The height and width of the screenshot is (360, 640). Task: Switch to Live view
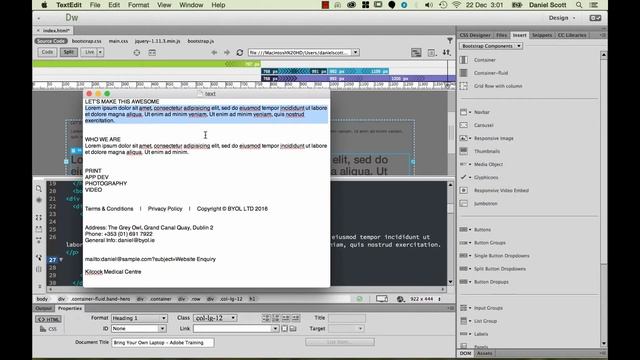tap(89, 52)
